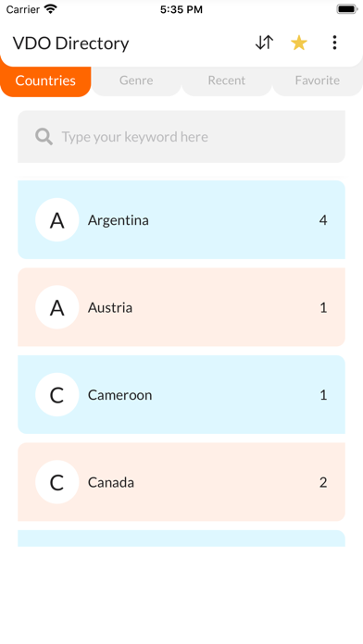Select the Cameroon list item
Image resolution: width=363 pixels, height=644 pixels.
[x=181, y=395]
